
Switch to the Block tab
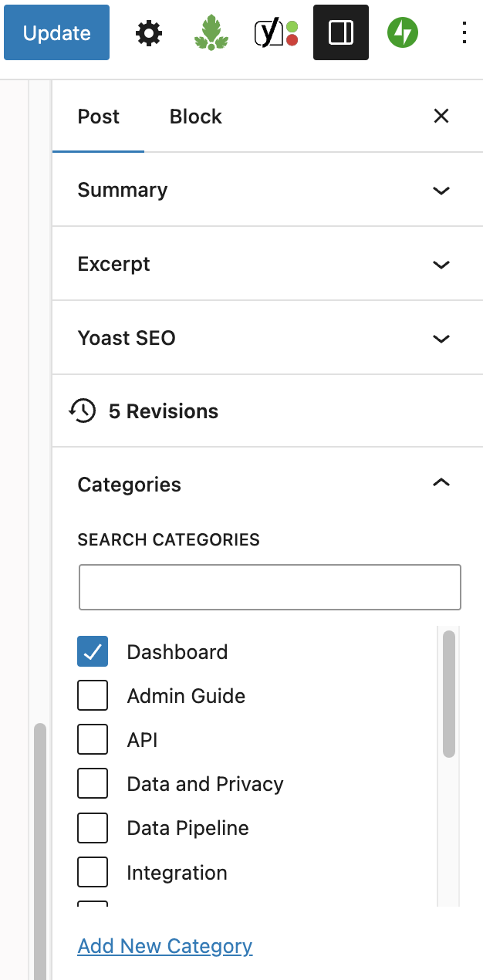coord(196,117)
